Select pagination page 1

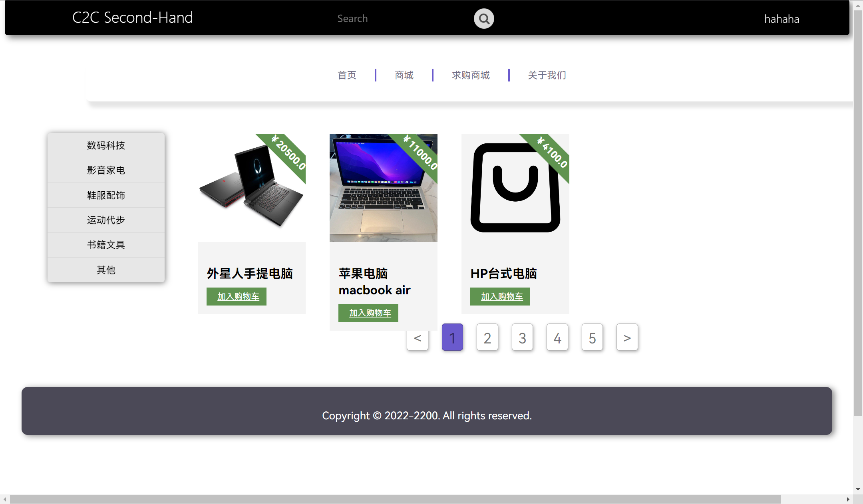(452, 337)
